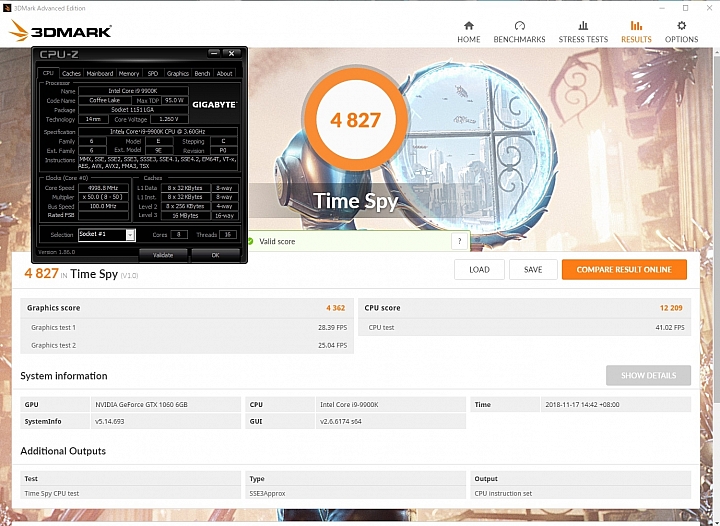Screen dimensions: 720x526
Task: Switch to the Bench tab in CPU-Z
Action: coord(202,73)
